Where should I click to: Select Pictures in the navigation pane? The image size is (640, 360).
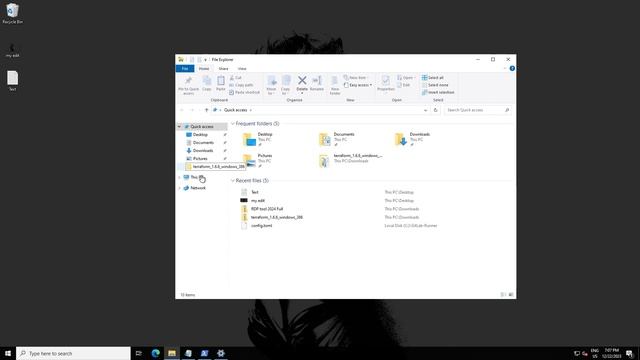tap(200, 158)
